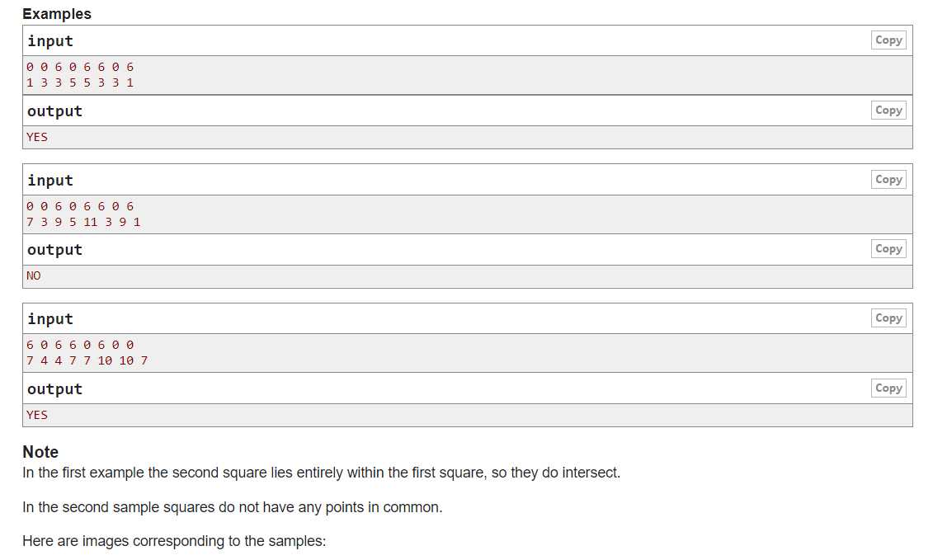Screen dimensions: 933x560
Task: Click 'Here are images corresponding to the samples'
Action: pyautogui.click(x=174, y=541)
